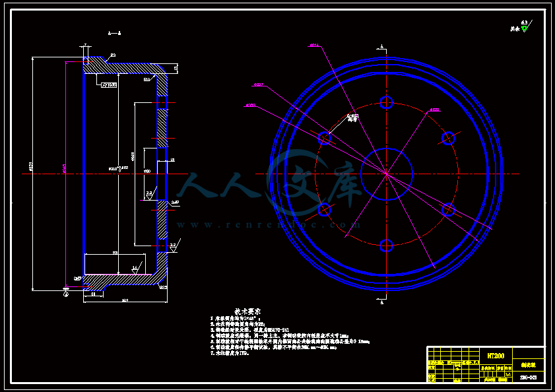Select the drawing number cell ZDG-001 in title block
The height and width of the screenshot is (392, 555).
click(x=528, y=377)
